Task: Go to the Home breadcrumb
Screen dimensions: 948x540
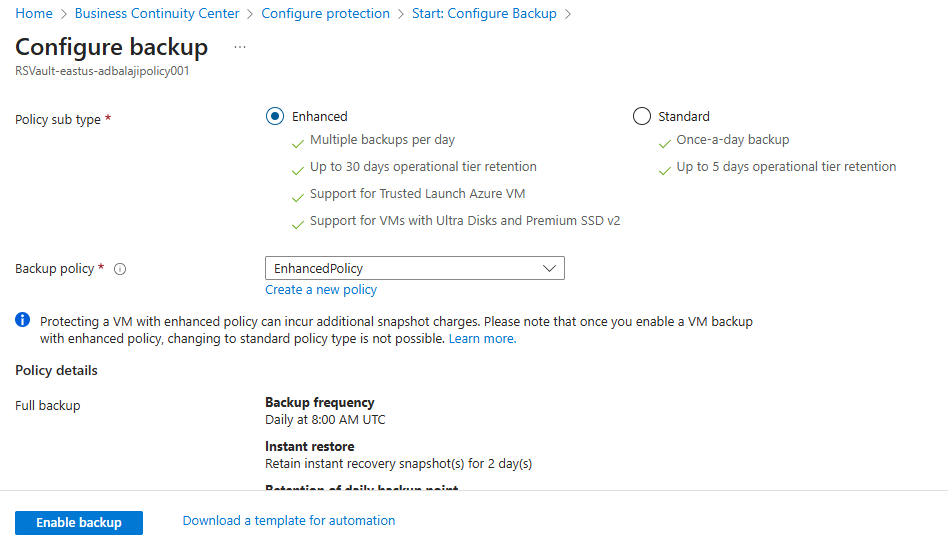Action: click(34, 13)
